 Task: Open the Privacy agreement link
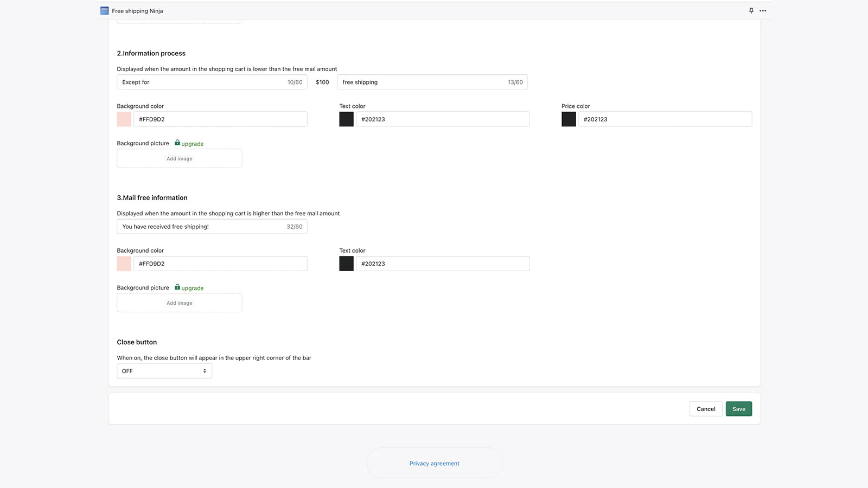(x=434, y=464)
